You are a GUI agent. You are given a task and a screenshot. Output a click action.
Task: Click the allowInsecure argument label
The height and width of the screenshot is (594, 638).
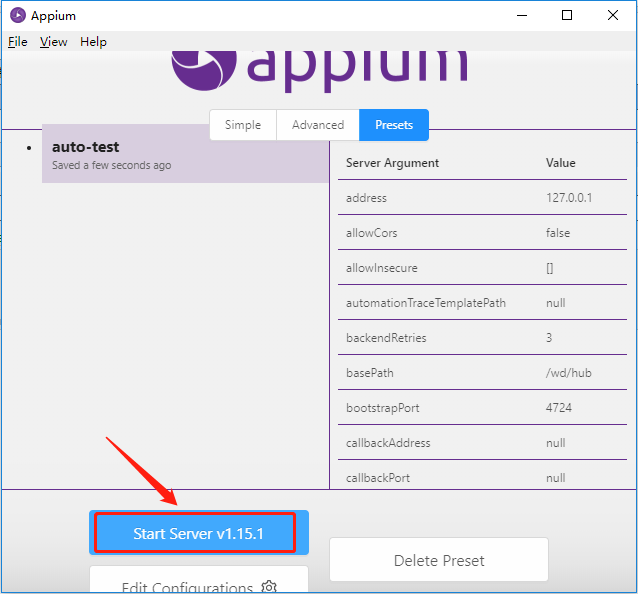(x=382, y=268)
